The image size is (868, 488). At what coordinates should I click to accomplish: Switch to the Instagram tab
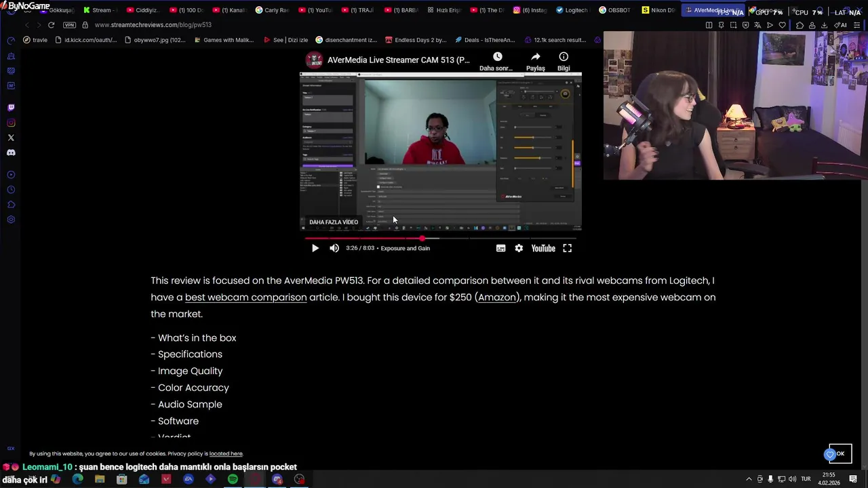point(530,10)
